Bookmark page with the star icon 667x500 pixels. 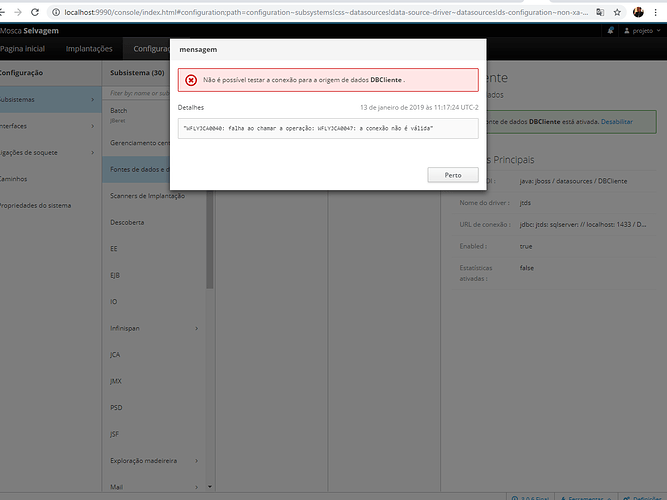(617, 12)
